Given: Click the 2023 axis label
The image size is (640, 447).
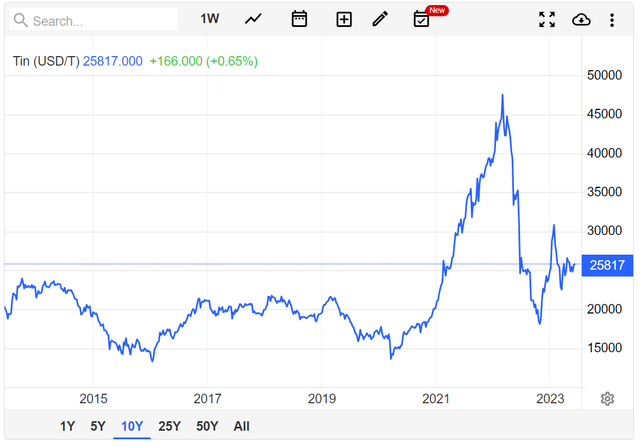Looking at the screenshot, I should [550, 398].
